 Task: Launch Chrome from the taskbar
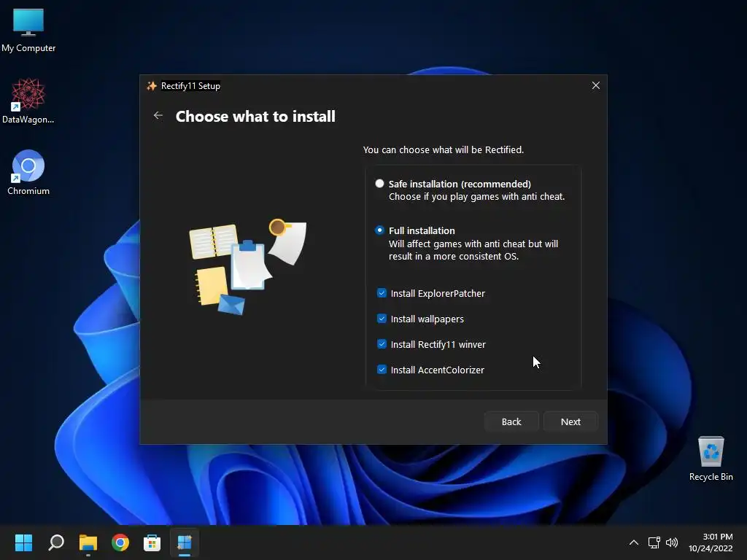120,542
